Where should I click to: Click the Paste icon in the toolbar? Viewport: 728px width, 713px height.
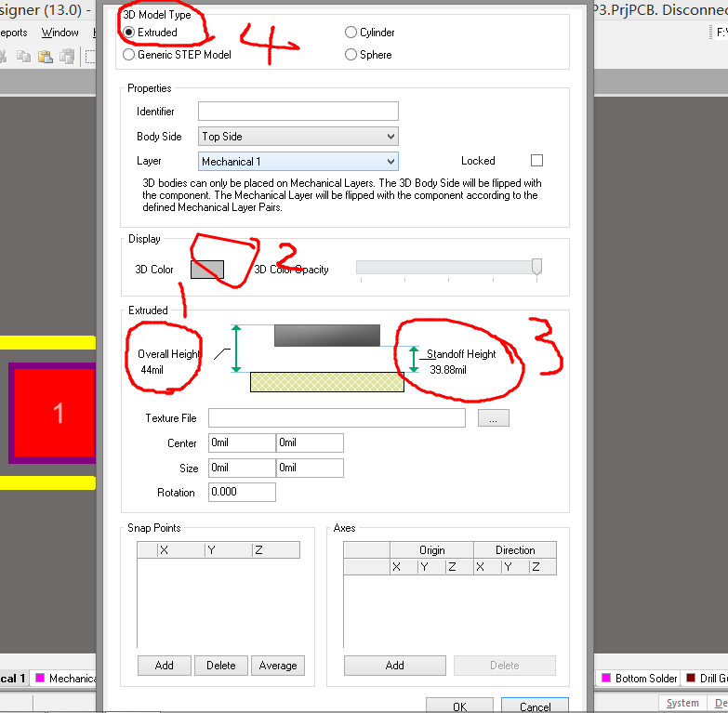pos(46,57)
